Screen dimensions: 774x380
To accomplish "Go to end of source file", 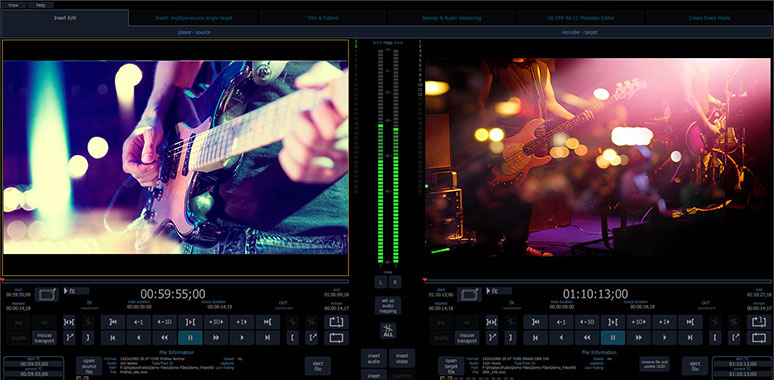I will pos(267,338).
